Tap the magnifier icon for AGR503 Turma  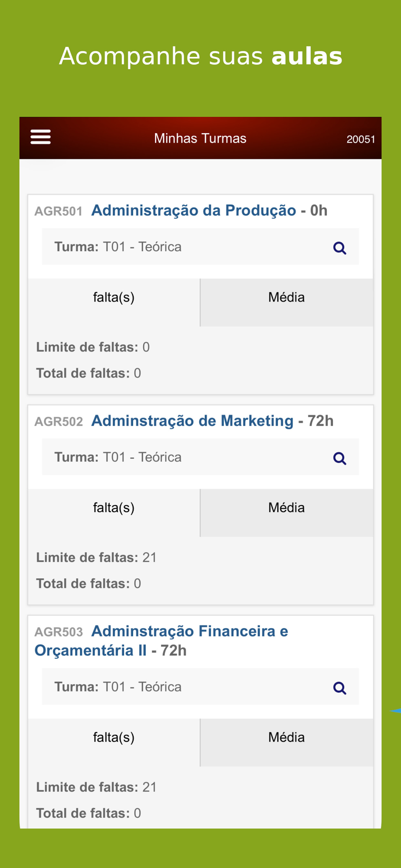coord(339,688)
